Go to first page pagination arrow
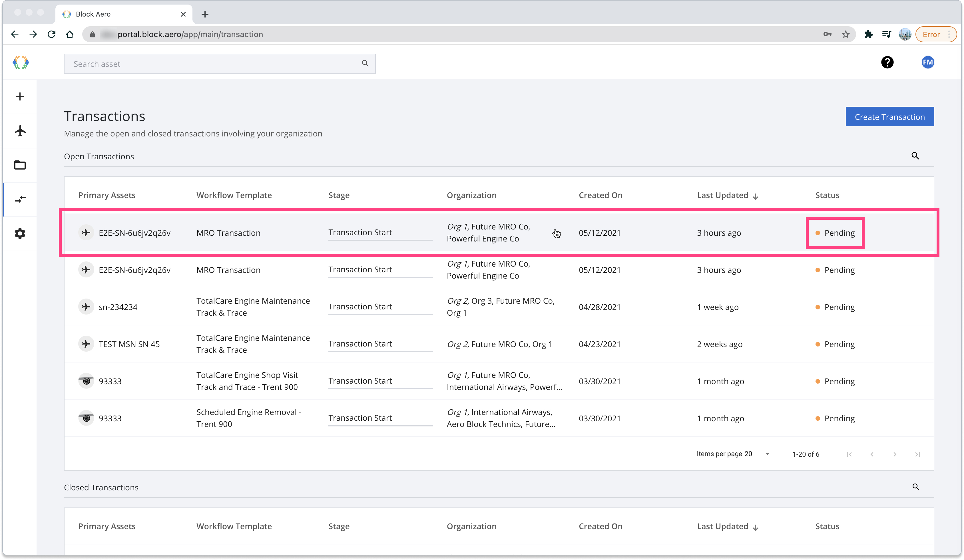 [x=849, y=454]
